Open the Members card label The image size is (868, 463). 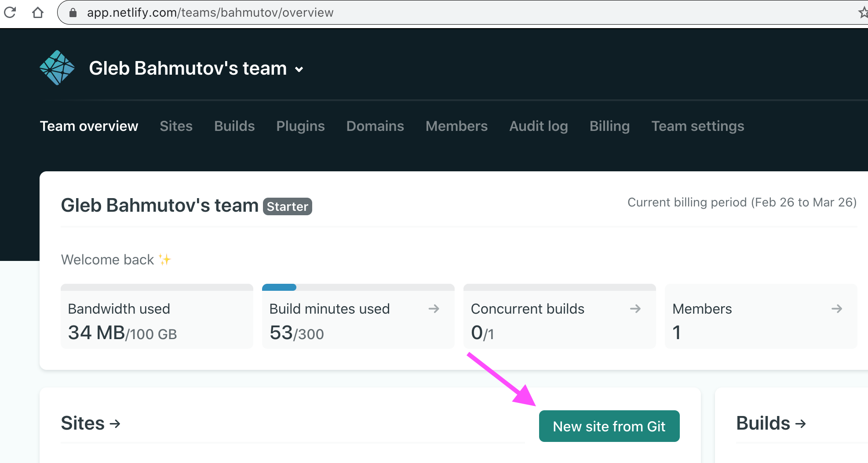702,309
